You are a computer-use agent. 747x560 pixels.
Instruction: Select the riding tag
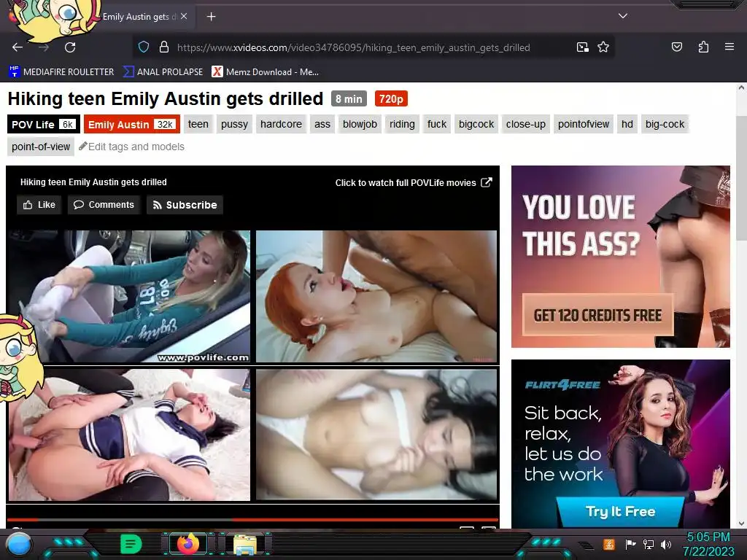tap(402, 124)
